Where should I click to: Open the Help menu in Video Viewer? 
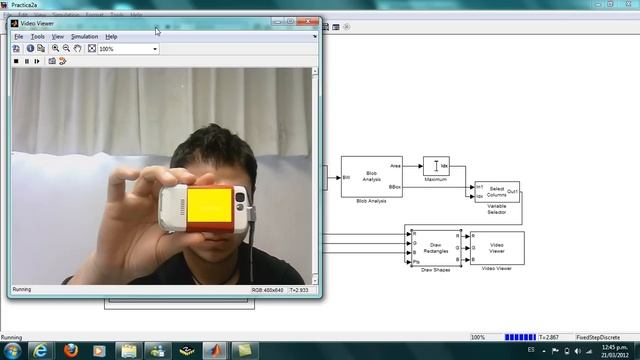pos(111,37)
